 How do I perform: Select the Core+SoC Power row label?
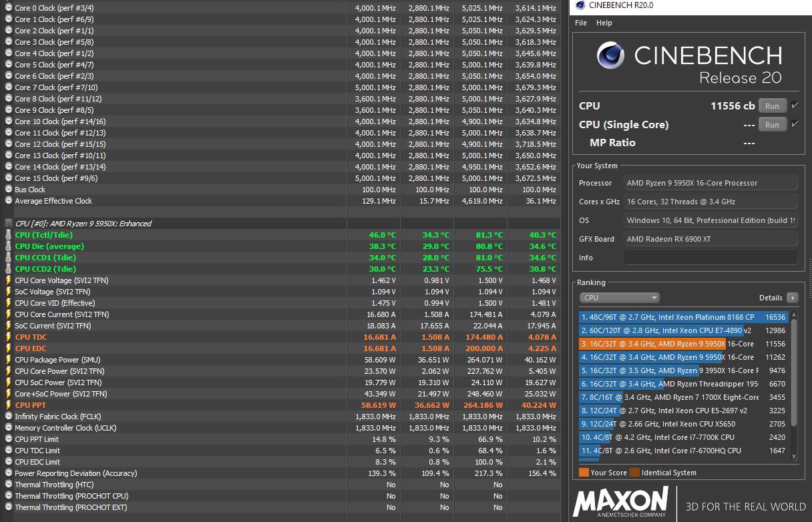pos(61,394)
